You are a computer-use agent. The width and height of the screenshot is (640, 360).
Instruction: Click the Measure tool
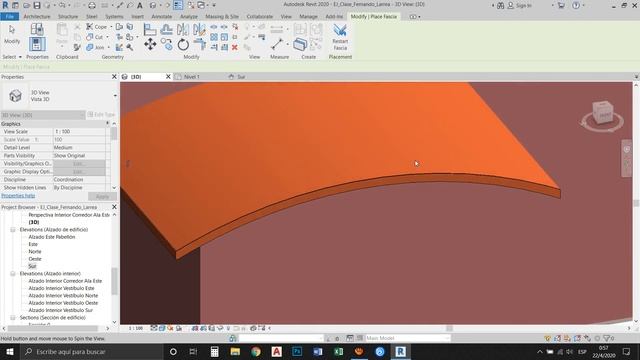(277, 44)
